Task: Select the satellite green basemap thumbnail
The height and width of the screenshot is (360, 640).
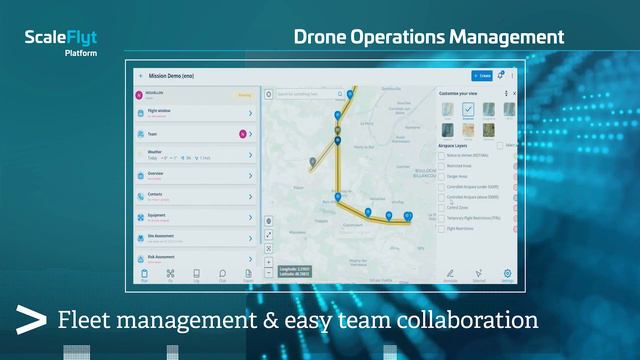Action: click(x=489, y=130)
